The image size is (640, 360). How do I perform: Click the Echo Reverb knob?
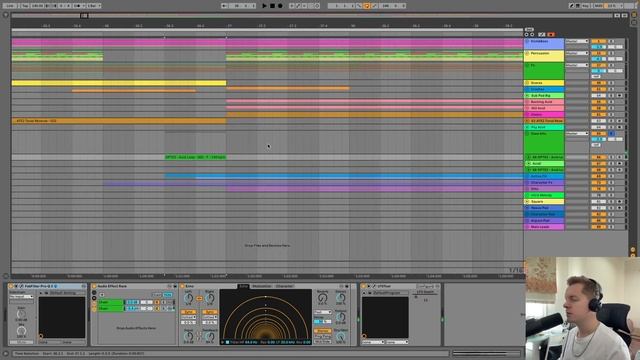(x=322, y=298)
